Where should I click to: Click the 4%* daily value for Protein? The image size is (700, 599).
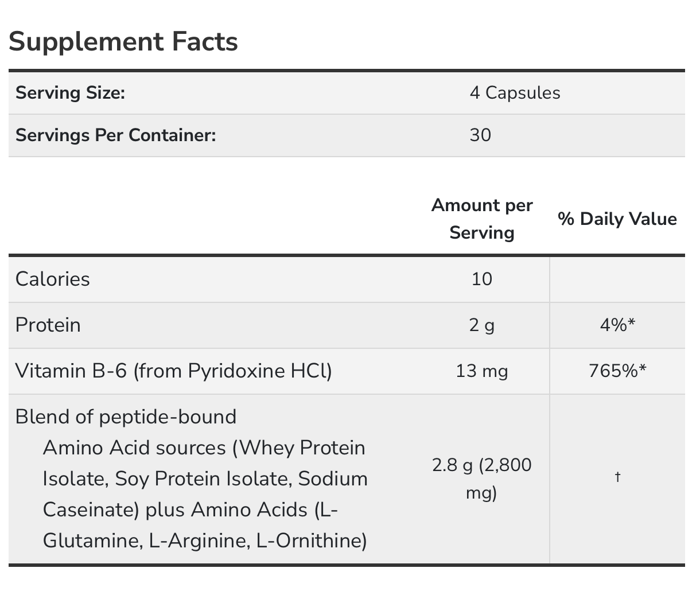617,325
